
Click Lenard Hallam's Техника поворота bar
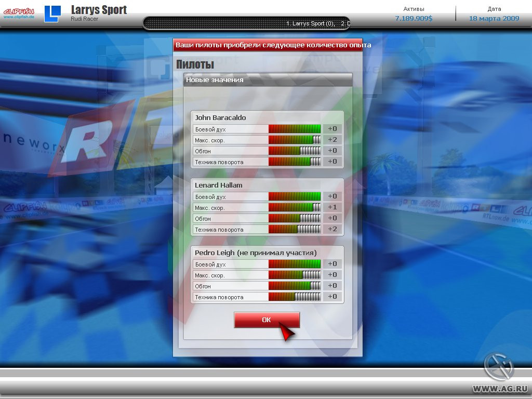(x=295, y=229)
